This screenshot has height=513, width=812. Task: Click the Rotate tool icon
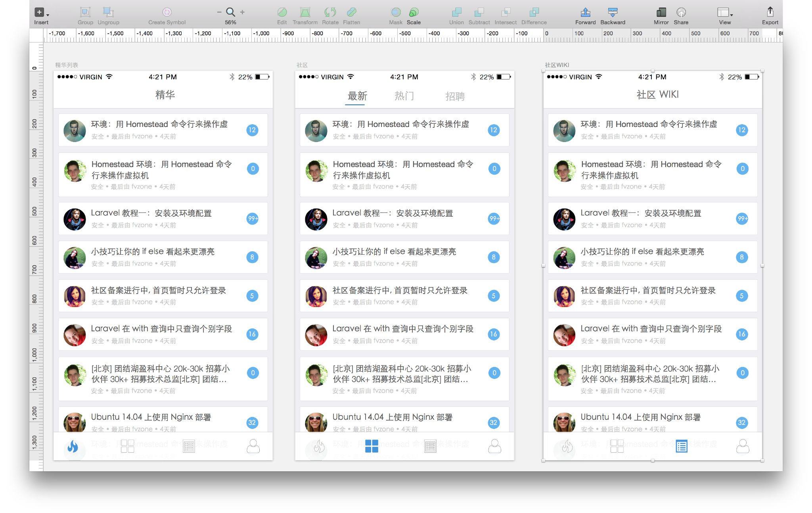point(330,12)
